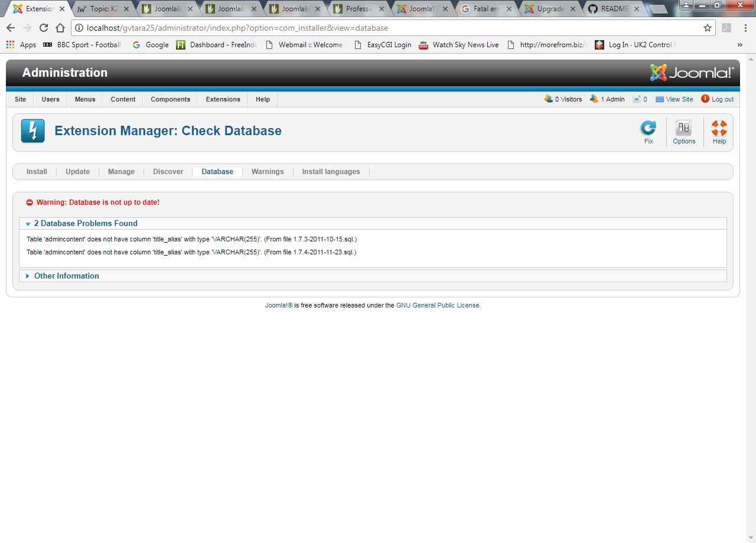Image resolution: width=756 pixels, height=543 pixels.
Task: Open the messages counter showing 0
Action: point(640,99)
